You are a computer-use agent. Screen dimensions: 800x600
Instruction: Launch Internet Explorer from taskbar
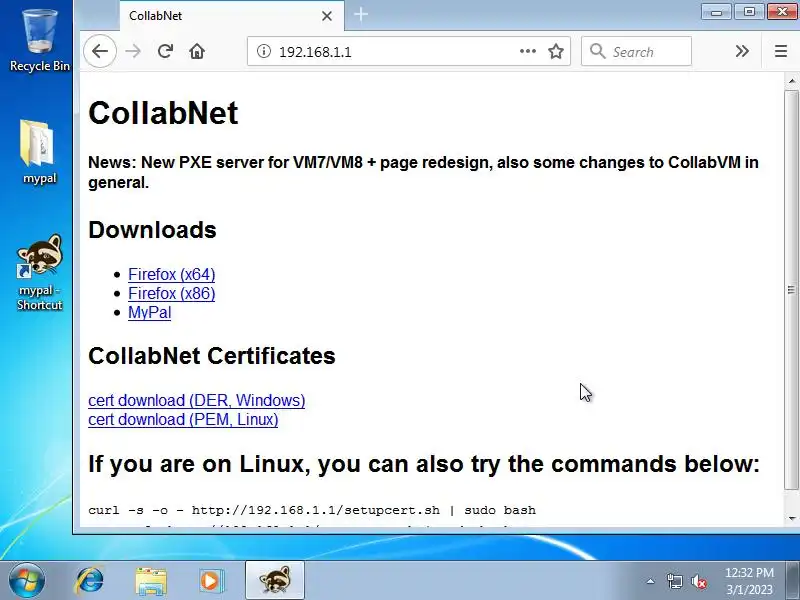(90, 581)
